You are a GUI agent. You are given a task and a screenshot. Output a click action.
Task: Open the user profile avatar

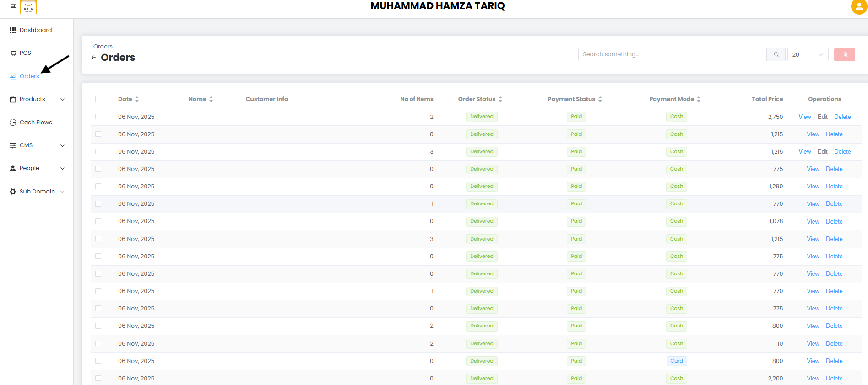(859, 7)
